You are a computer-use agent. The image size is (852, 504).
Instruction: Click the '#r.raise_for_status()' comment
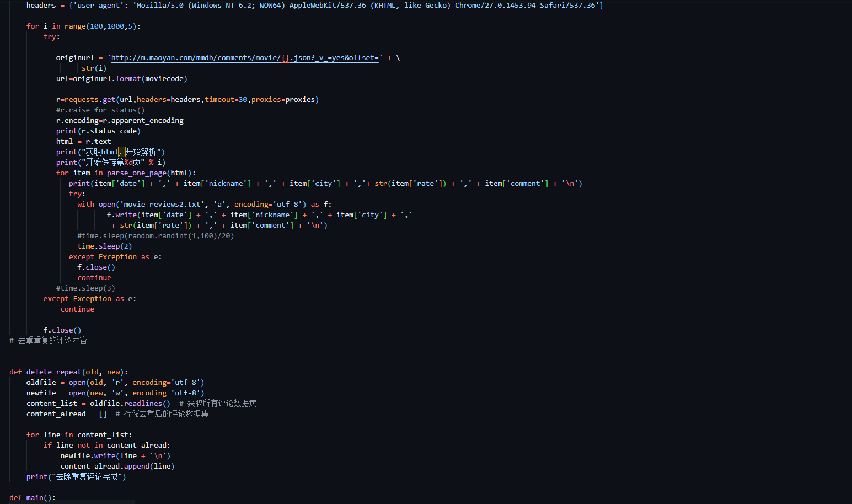[100, 110]
